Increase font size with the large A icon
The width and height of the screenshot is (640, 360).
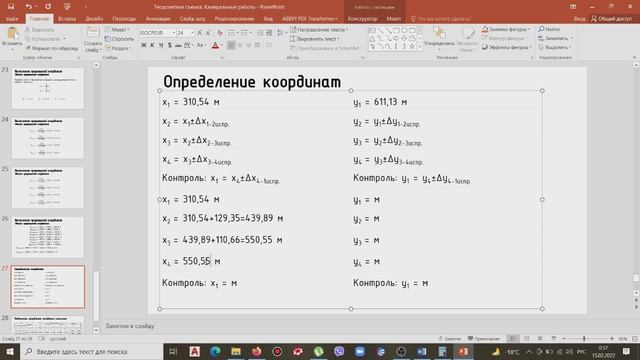click(x=200, y=33)
